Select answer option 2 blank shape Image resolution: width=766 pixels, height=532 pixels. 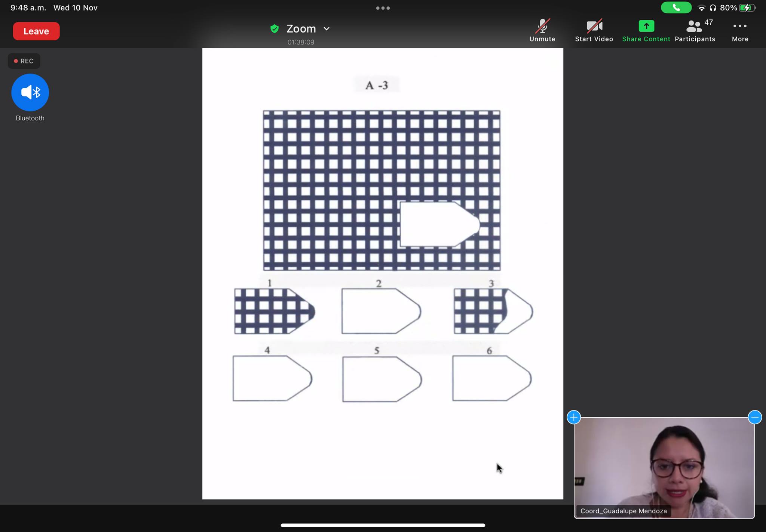click(x=381, y=311)
